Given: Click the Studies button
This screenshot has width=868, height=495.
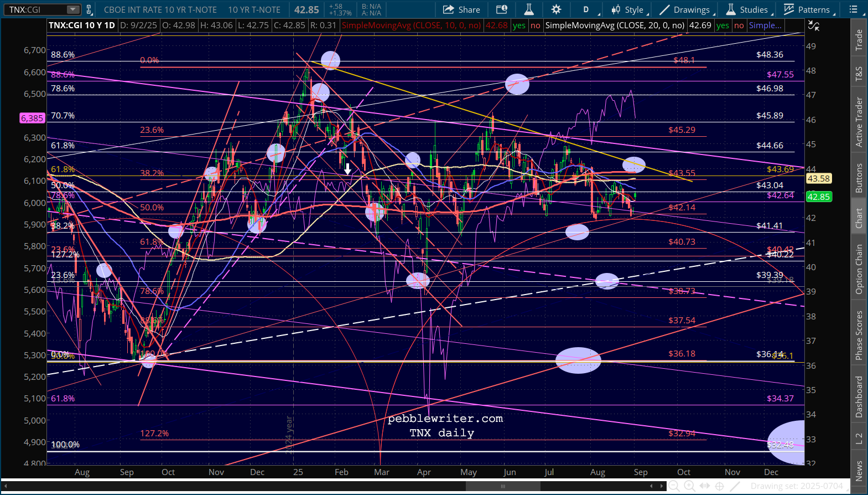Looking at the screenshot, I should 747,9.
